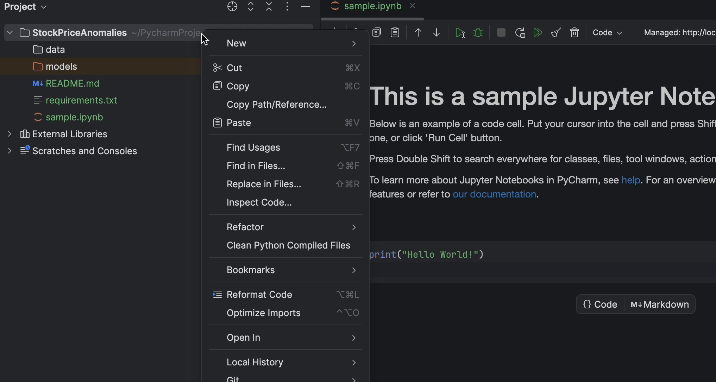Clear outputs with the broom icon
The width and height of the screenshot is (716, 382).
click(556, 32)
